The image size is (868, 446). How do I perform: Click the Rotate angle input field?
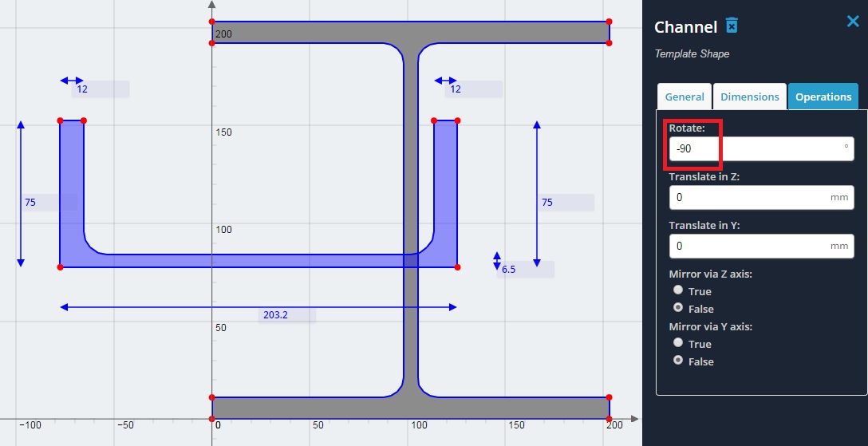pyautogui.click(x=761, y=149)
